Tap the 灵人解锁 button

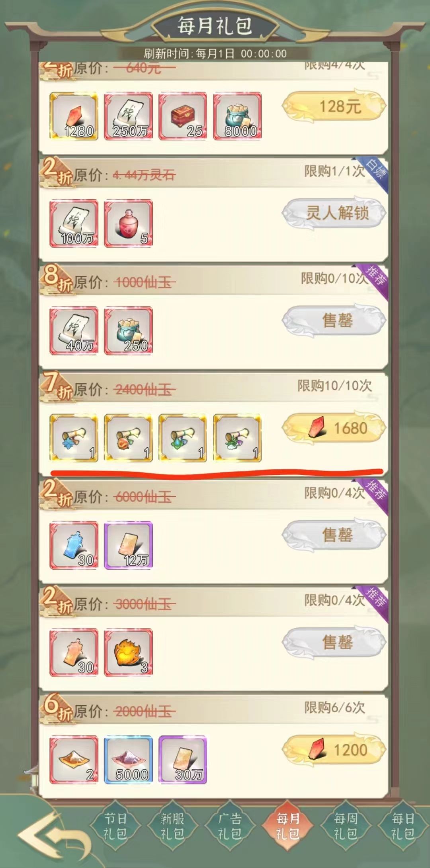tap(334, 213)
